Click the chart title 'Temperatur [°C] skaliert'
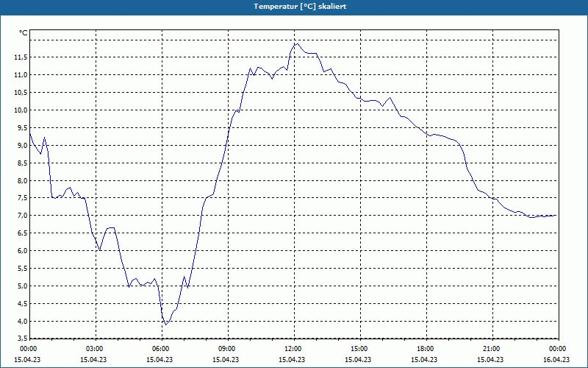This screenshot has height=368, width=588. click(300, 7)
